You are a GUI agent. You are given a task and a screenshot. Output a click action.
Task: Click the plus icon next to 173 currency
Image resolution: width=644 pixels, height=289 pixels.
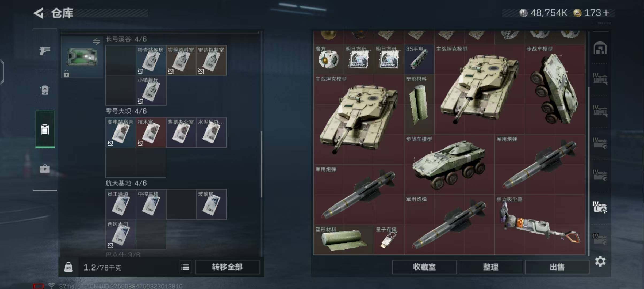click(x=606, y=13)
